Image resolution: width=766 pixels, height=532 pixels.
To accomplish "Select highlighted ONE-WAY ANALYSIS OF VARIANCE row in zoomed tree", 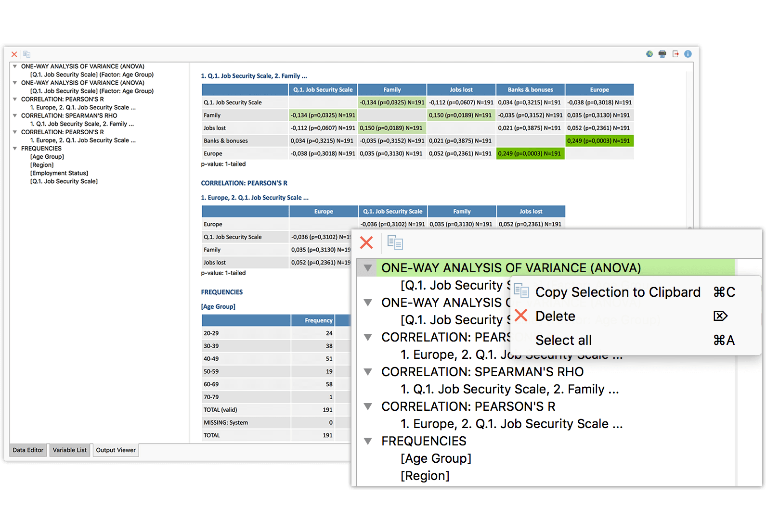I will coord(546,268).
